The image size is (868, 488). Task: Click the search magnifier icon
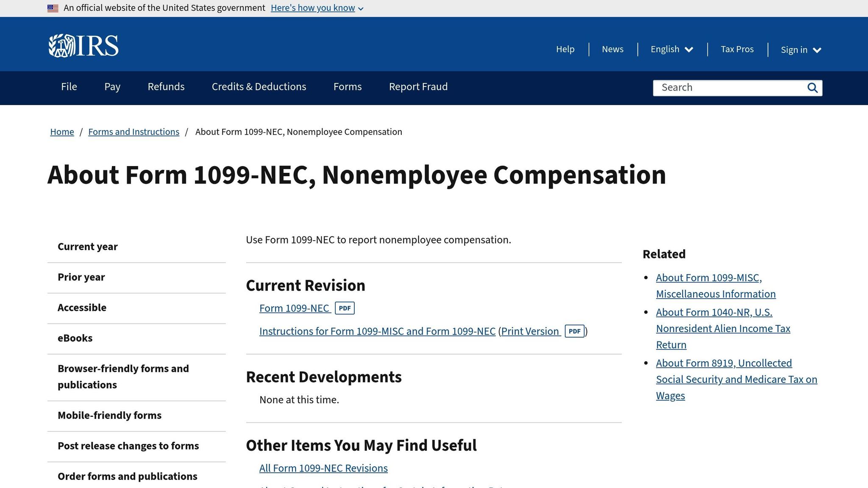pos(812,88)
